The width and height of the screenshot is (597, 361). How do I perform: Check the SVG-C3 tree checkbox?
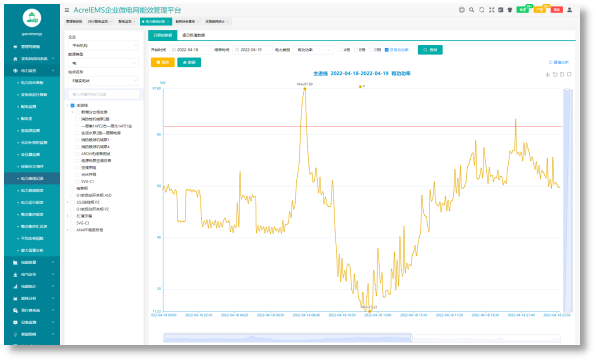point(73,223)
